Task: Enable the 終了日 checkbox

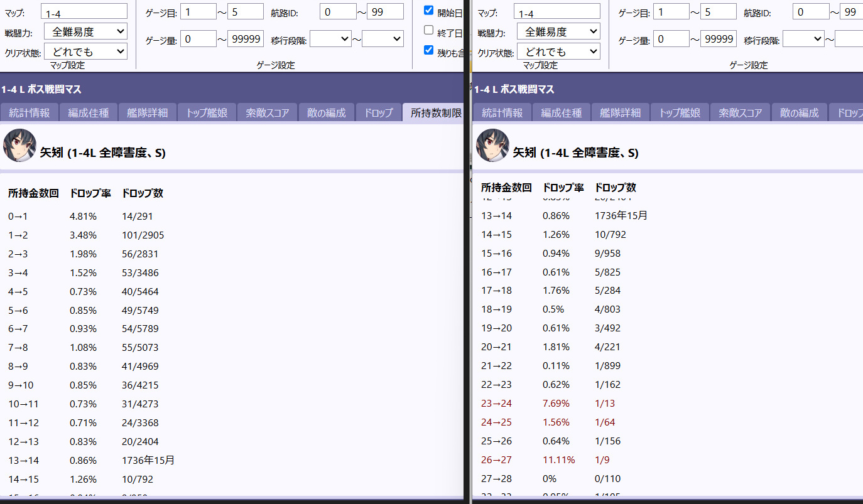Action: [428, 30]
